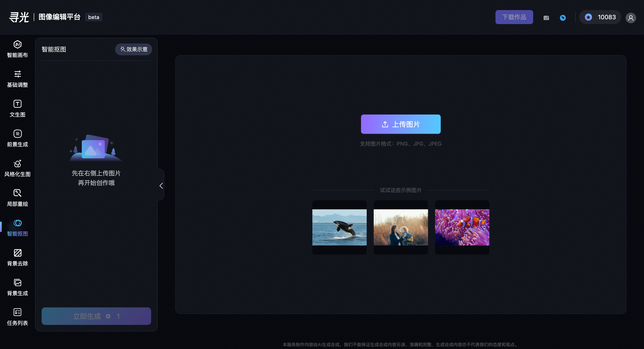Click the 效果示意 button

(x=133, y=49)
